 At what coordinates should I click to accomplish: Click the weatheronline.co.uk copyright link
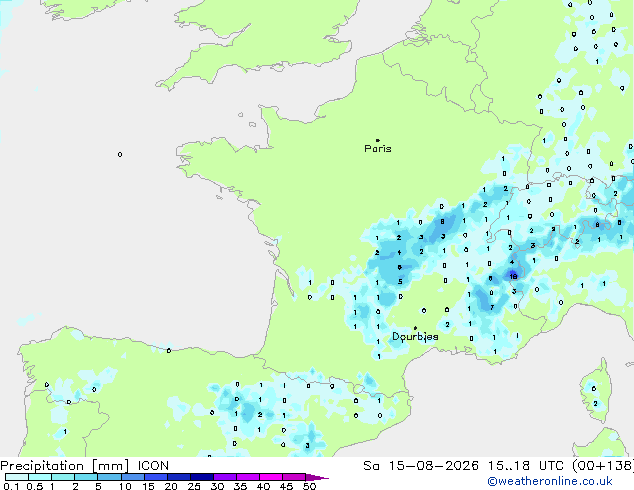point(550,481)
